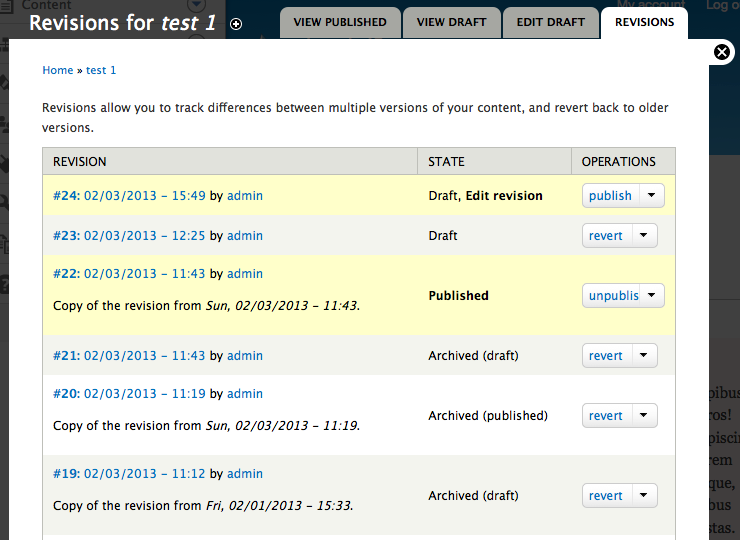Screen dimensions: 740x540
Task: Open revision #19 dated 11:12
Action: click(x=129, y=473)
